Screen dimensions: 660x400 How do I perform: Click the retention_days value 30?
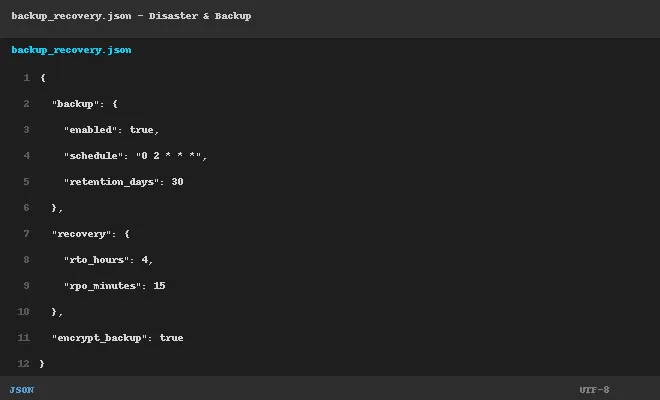[177, 182]
